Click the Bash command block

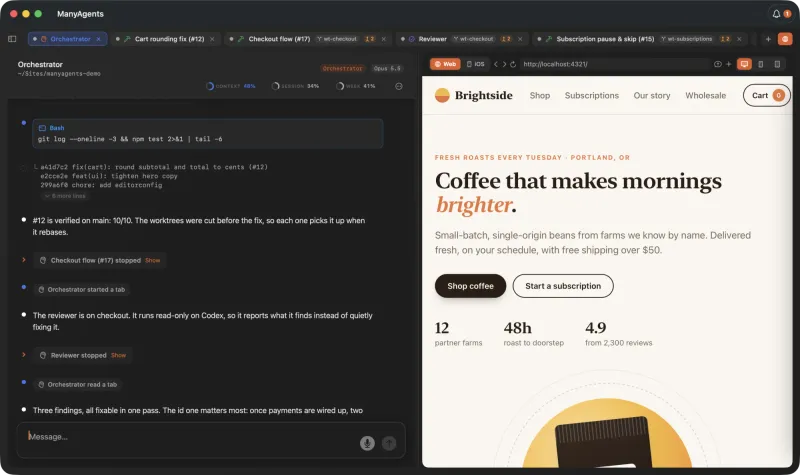coord(208,134)
